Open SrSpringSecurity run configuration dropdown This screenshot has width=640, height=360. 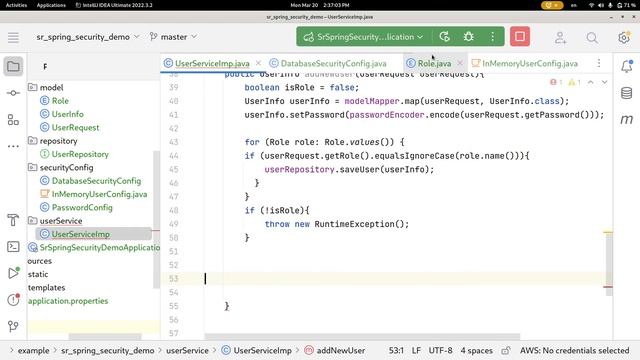coord(363,37)
